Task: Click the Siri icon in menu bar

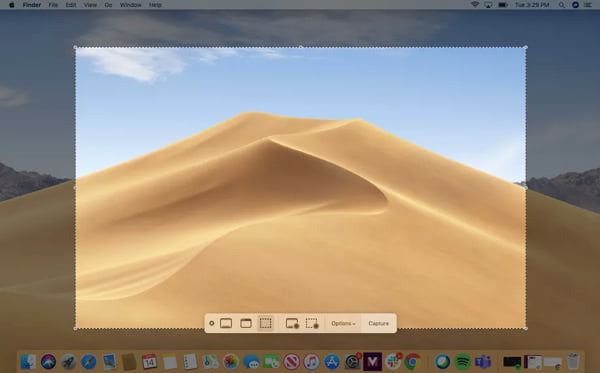Action: tap(575, 5)
